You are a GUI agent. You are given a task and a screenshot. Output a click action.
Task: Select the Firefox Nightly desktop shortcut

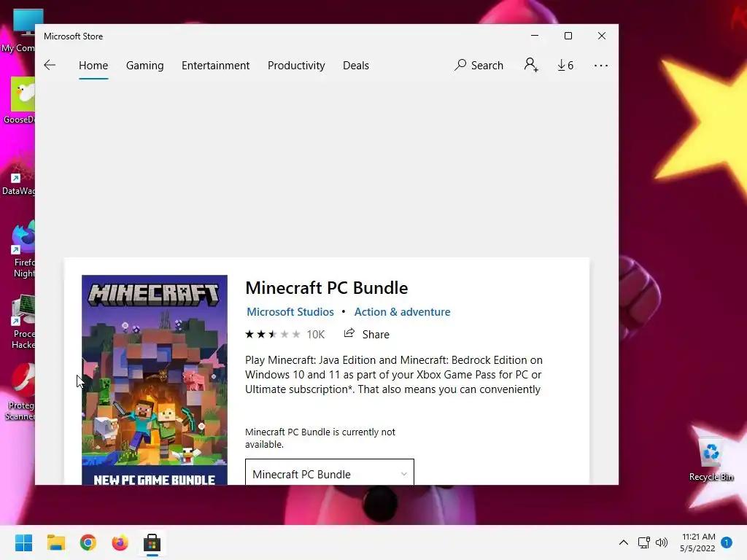point(23,249)
